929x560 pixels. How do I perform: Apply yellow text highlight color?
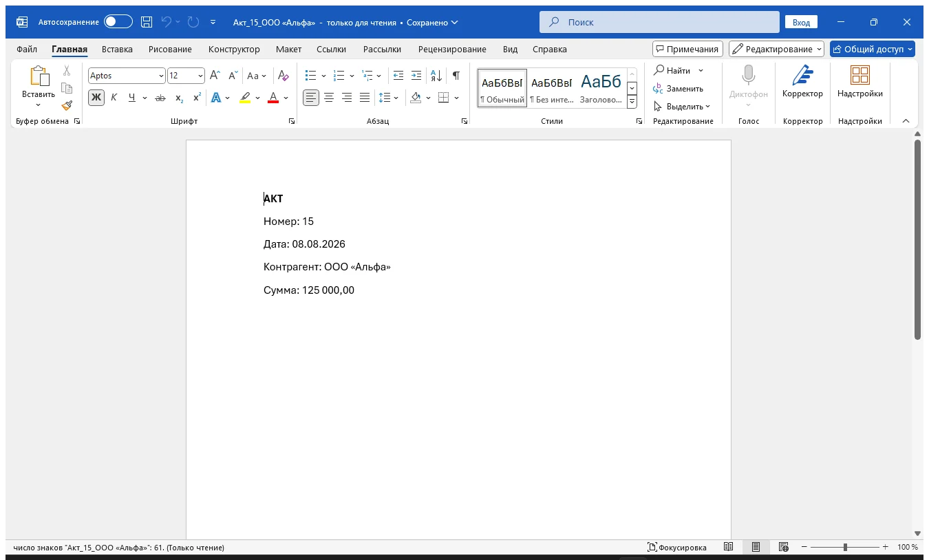245,98
